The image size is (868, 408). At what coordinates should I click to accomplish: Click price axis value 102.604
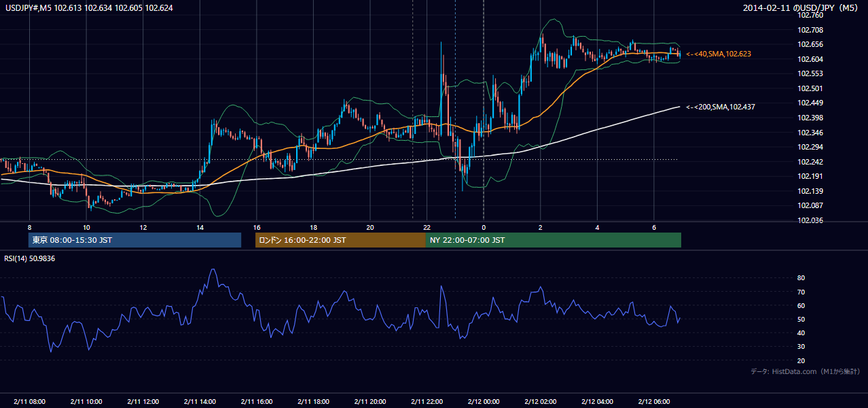[812, 59]
